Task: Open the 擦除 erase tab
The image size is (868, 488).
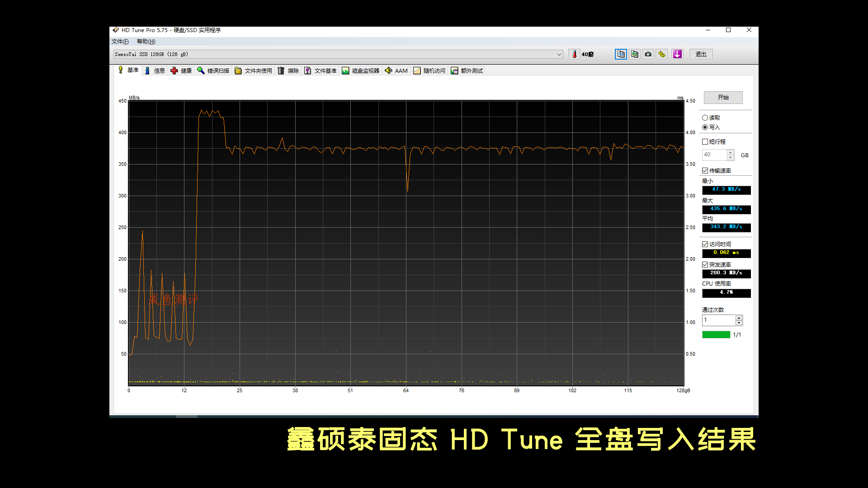Action: (x=288, y=70)
